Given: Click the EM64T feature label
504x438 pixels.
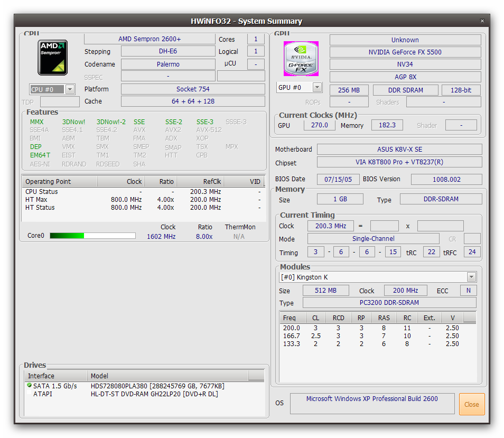Looking at the screenshot, I should coord(40,155).
